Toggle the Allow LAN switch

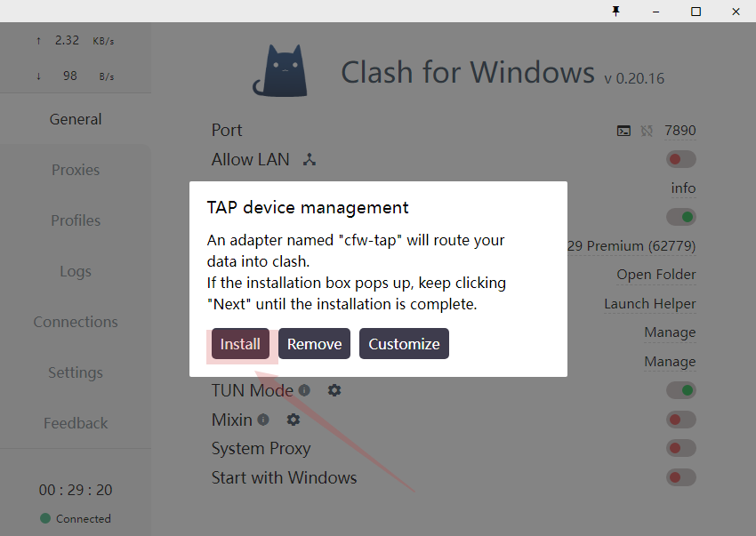(x=680, y=159)
